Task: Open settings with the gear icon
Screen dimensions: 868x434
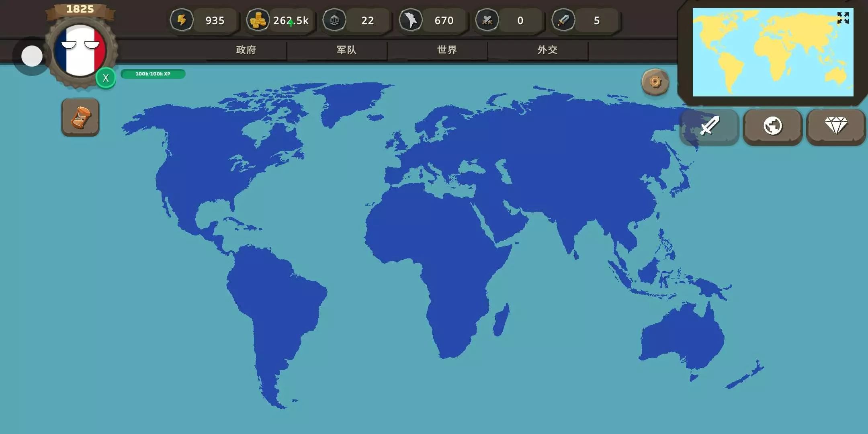Action: [655, 82]
